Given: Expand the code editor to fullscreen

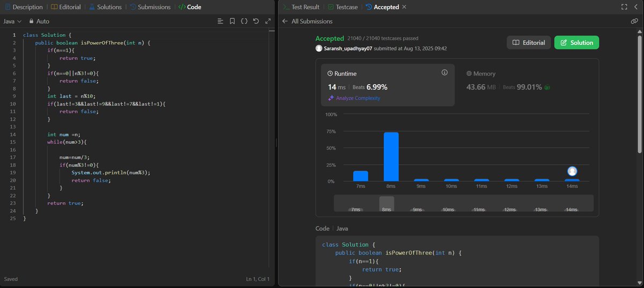Looking at the screenshot, I should [267, 21].
